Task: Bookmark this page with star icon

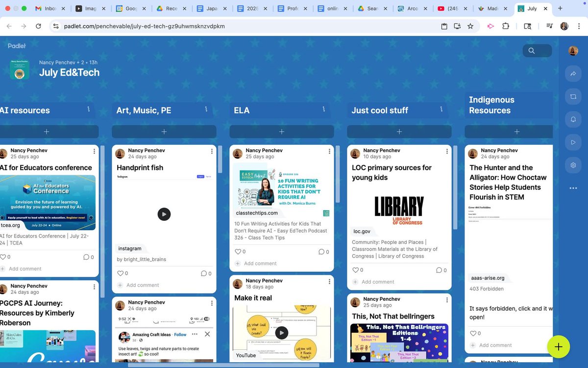Action: pyautogui.click(x=470, y=26)
